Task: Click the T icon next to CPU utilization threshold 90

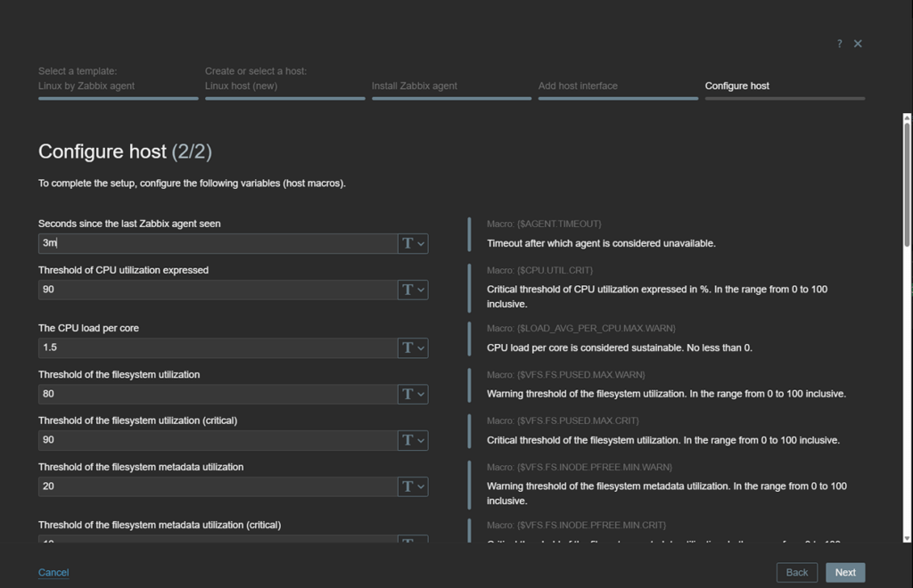Action: click(407, 290)
